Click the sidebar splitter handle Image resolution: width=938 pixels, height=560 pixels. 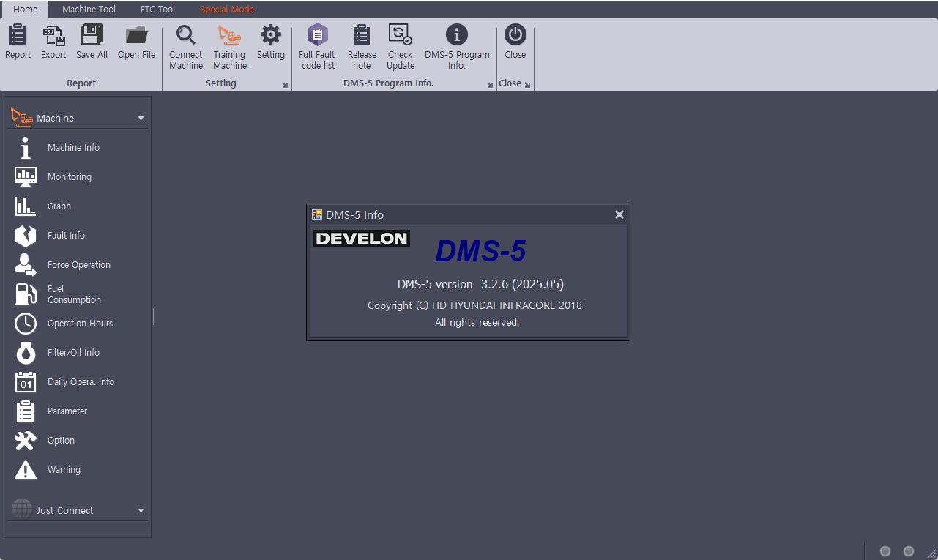(x=154, y=316)
